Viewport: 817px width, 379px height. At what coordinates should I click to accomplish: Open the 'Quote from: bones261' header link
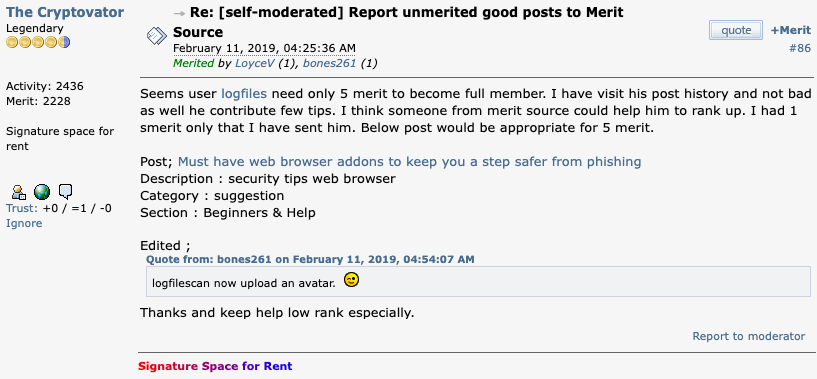pos(310,259)
